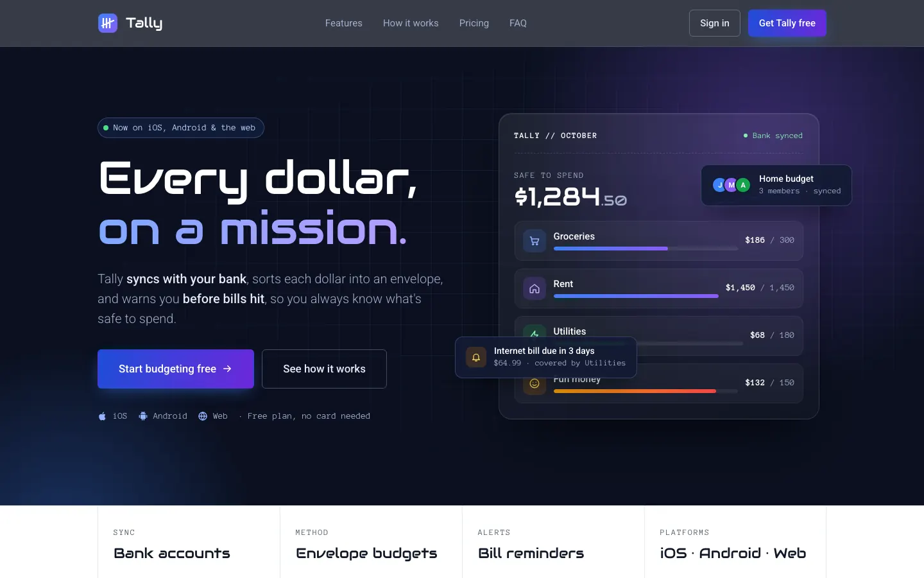
Task: Click the Utilities amount $68 / 180
Action: tap(772, 335)
